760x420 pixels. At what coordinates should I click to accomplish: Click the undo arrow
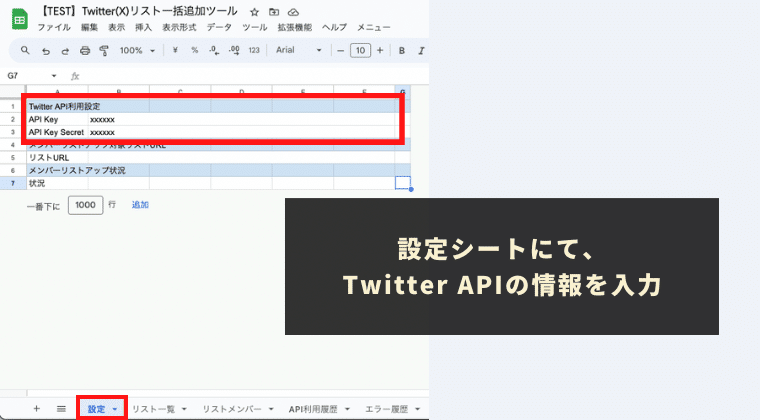pyautogui.click(x=46, y=50)
